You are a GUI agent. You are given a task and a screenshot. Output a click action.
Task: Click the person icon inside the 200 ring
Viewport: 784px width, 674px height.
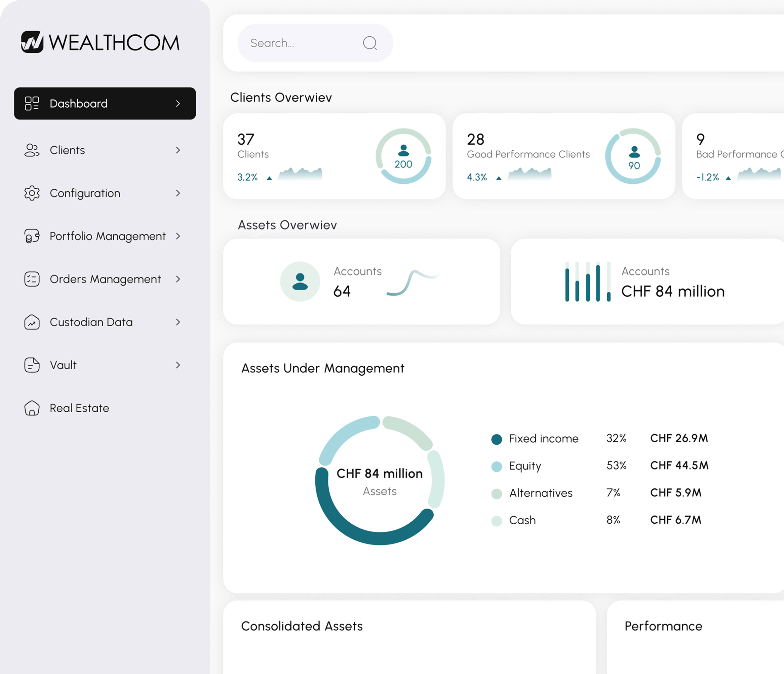(403, 151)
